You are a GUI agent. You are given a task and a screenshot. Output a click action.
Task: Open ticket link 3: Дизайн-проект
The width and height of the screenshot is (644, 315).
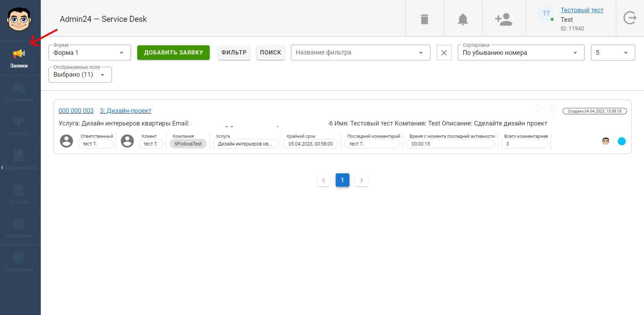126,111
